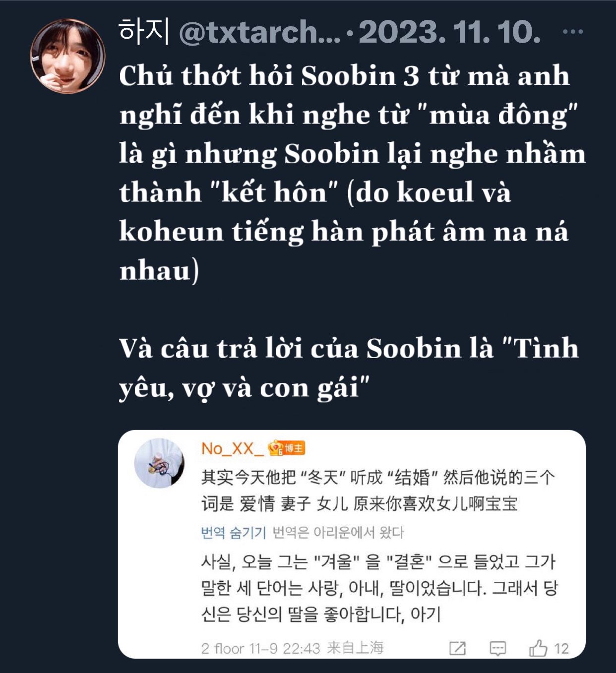The image size is (616, 673).
Task: Click the 2 floor 11-9 22:43 timestamp
Action: pyautogui.click(x=260, y=648)
